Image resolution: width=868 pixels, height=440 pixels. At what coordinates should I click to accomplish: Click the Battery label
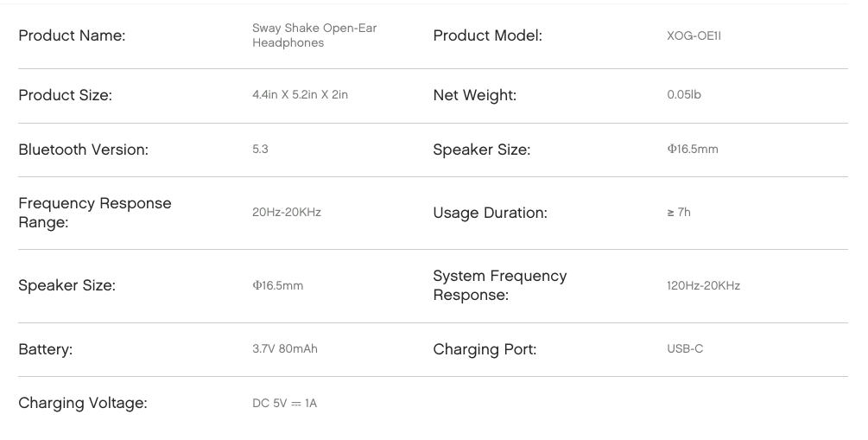pos(46,350)
